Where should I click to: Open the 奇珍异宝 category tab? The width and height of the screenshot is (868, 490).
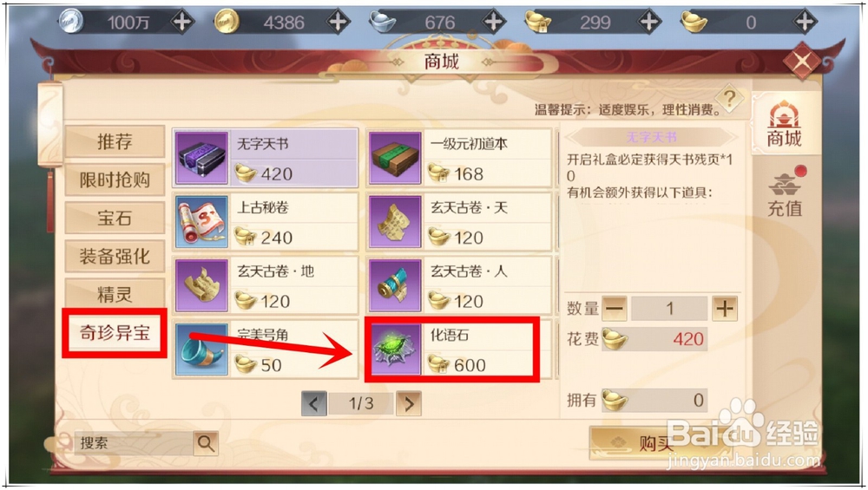tap(115, 333)
